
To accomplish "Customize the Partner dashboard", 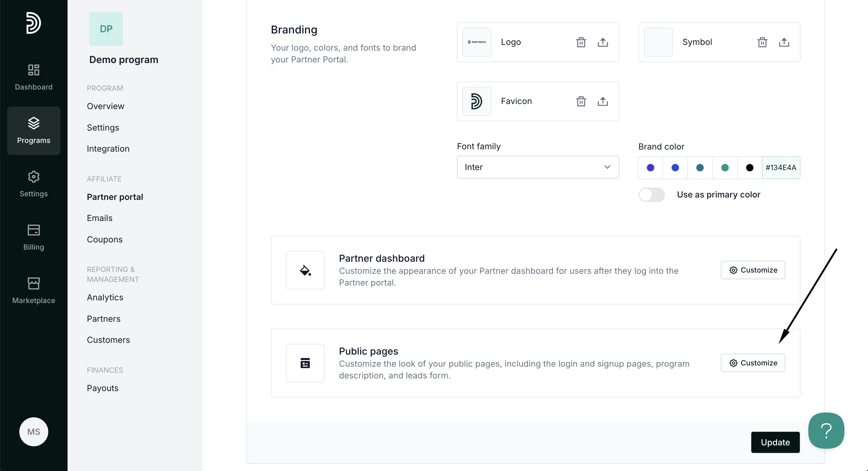I will pos(753,270).
